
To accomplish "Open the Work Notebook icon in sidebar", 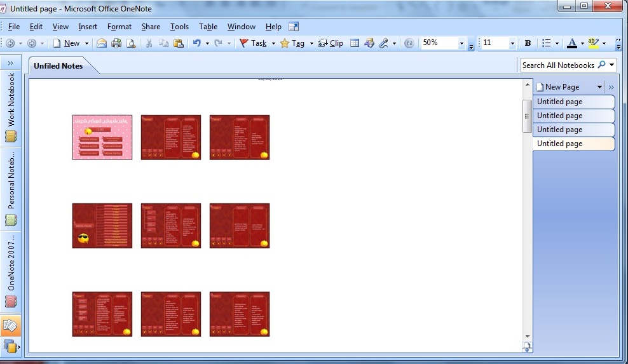I will tap(11, 137).
